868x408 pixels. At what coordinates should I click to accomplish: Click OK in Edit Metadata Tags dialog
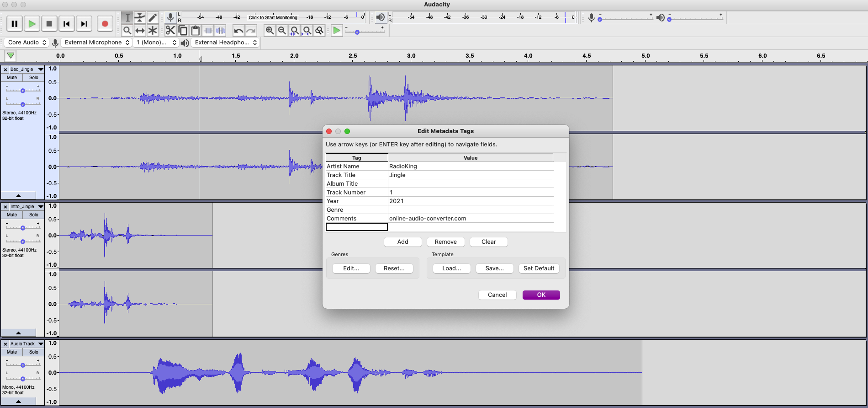click(x=541, y=295)
